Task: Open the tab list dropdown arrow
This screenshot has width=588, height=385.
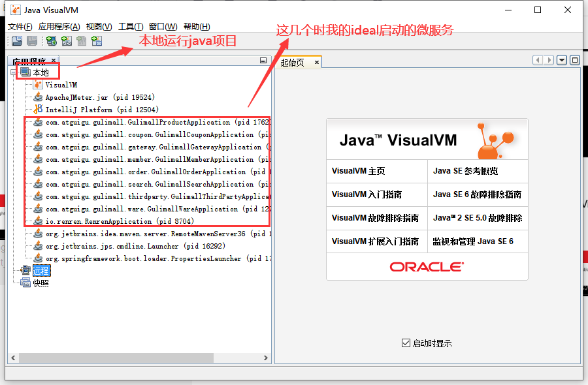Action: [563, 60]
